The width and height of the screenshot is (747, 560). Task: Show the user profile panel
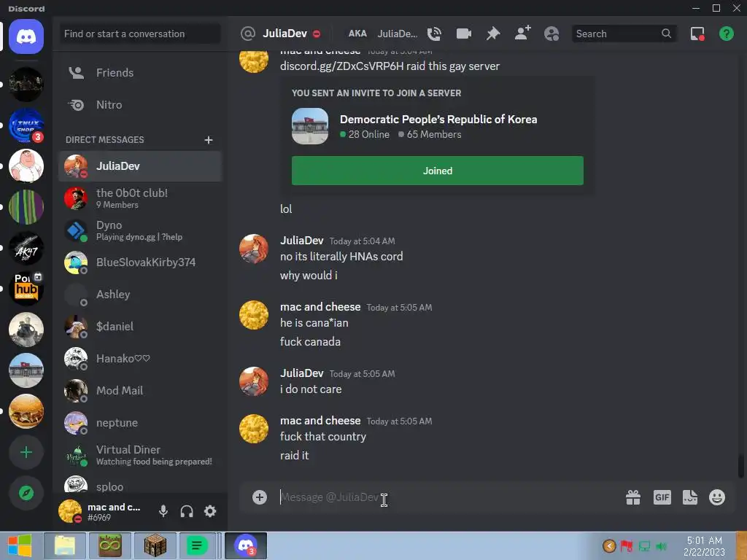pos(551,34)
